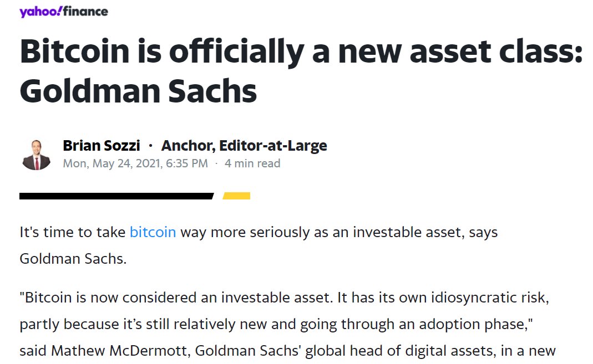Click the Mathew McDermott quote paragraph
593x364 pixels.
[x=287, y=324]
